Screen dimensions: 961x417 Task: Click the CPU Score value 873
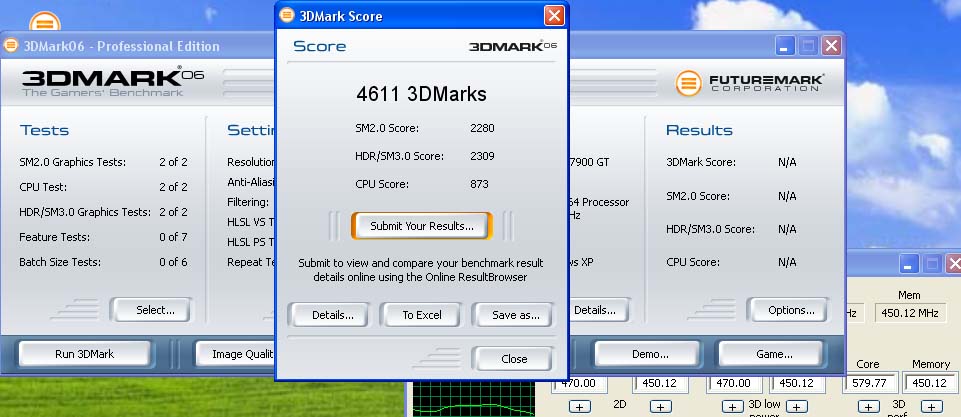tap(479, 183)
